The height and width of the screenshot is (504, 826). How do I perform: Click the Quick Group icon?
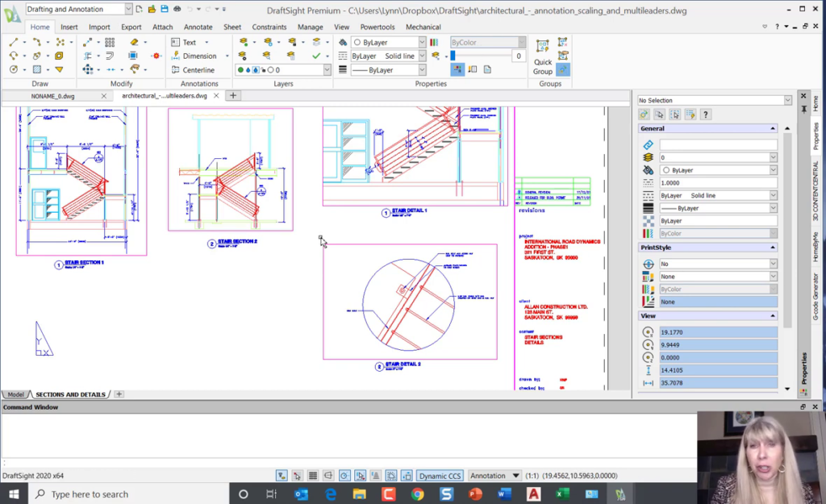(x=543, y=47)
